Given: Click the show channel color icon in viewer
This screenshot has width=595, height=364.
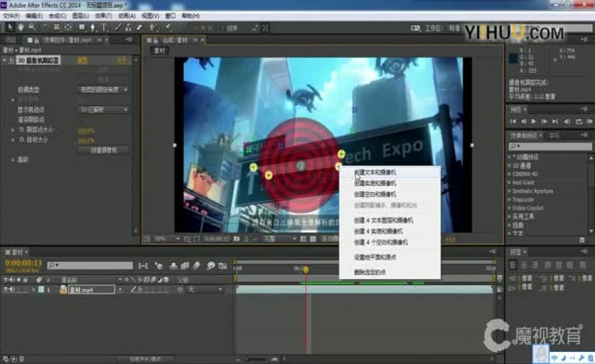Looking at the screenshot, I should pyautogui.click(x=256, y=239).
